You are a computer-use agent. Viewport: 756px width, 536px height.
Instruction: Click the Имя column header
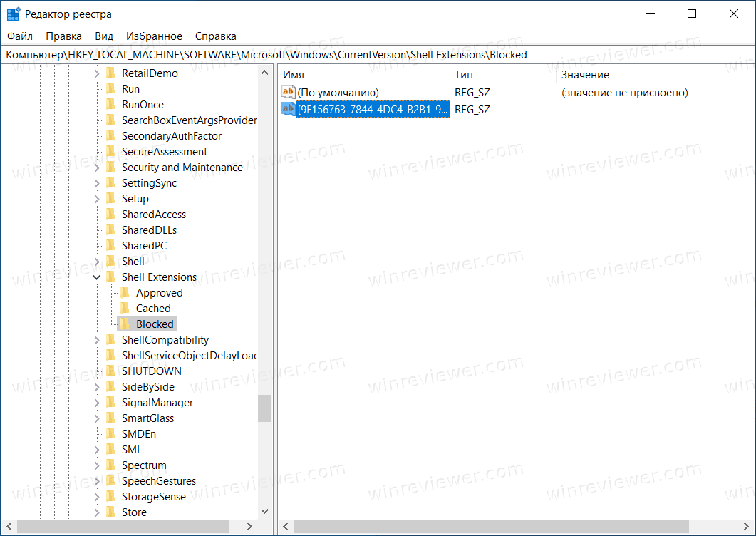pos(365,75)
